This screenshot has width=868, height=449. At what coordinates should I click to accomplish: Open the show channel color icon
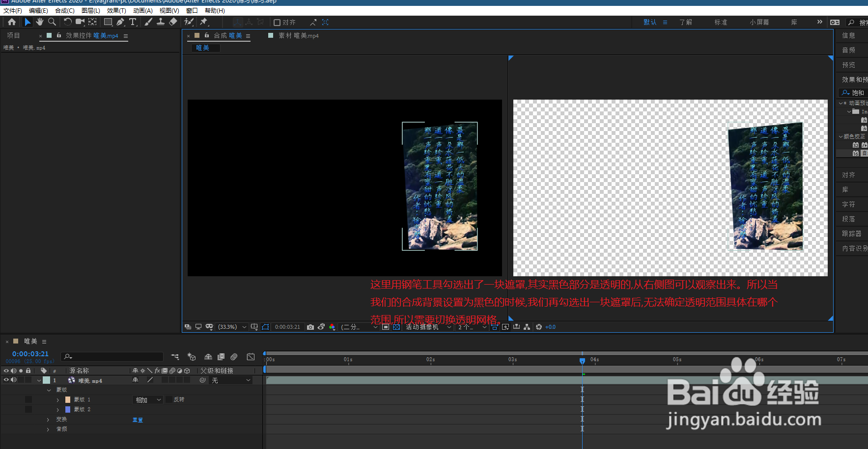332,327
